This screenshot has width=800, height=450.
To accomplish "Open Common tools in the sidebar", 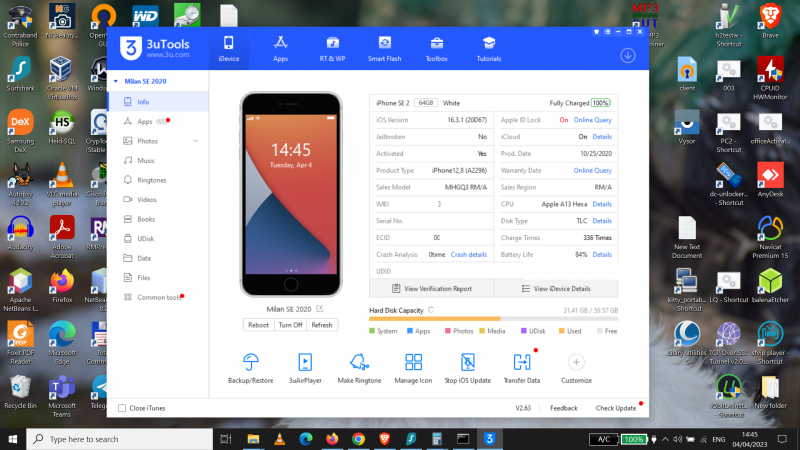I will pyautogui.click(x=158, y=297).
